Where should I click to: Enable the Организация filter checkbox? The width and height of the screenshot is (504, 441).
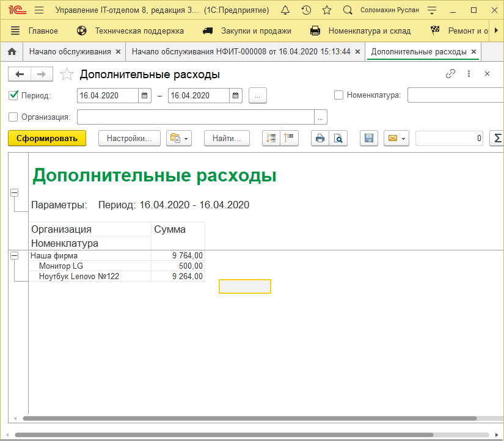click(x=13, y=117)
